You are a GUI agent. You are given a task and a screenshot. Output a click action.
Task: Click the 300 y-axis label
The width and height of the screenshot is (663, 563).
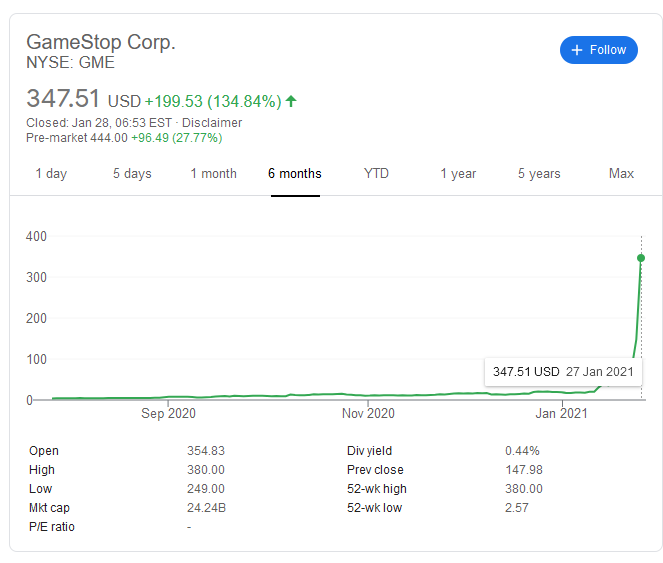(x=36, y=277)
